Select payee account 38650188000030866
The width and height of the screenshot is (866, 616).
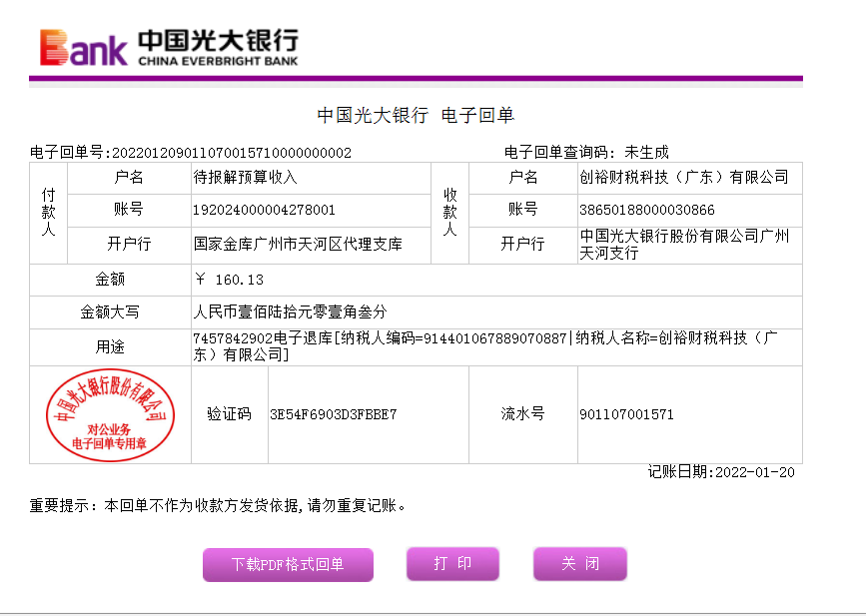point(646,210)
